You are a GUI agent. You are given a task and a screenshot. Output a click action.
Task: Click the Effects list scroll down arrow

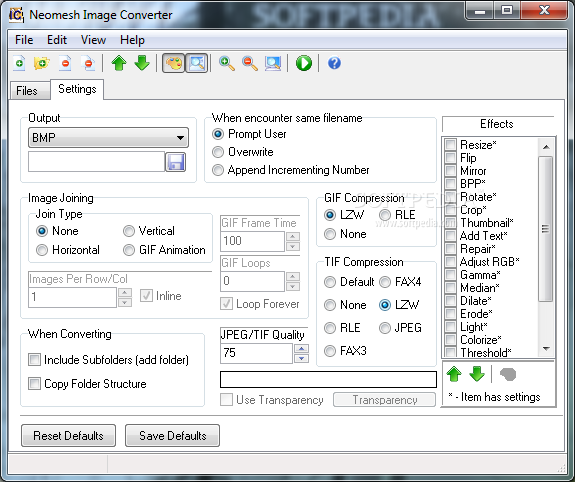click(x=546, y=349)
